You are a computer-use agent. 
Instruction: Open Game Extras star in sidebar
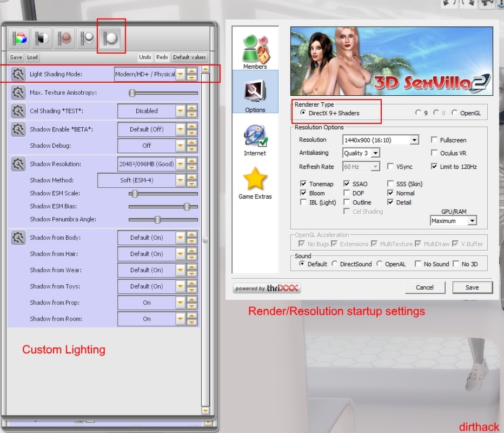point(255,183)
